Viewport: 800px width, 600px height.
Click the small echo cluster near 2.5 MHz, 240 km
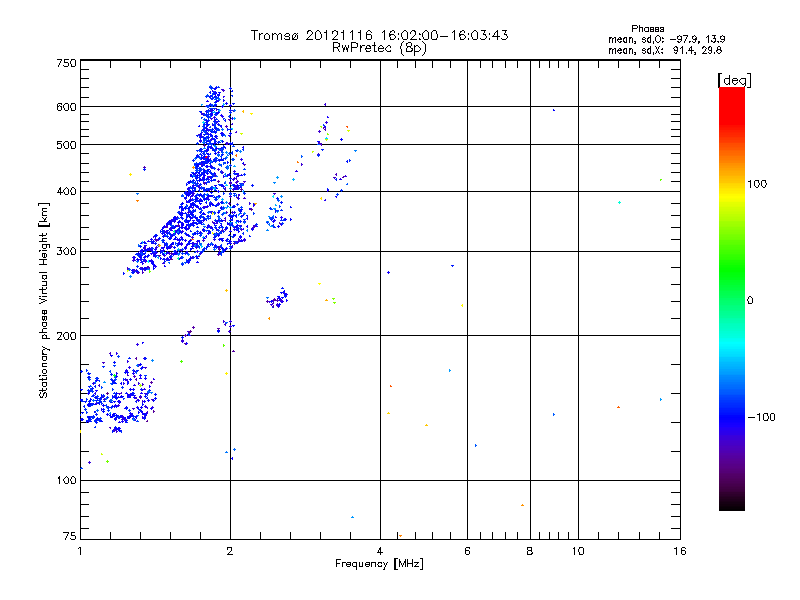[277, 298]
